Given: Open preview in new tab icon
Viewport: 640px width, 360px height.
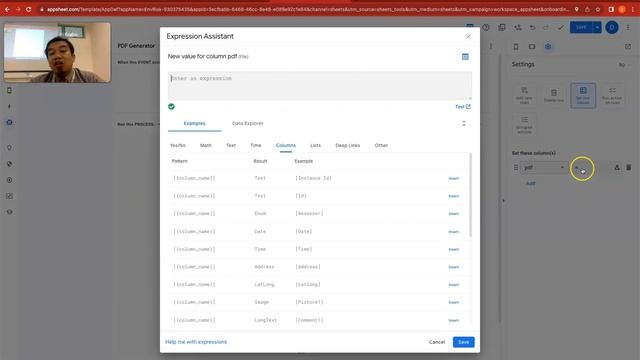Looking at the screenshot, I should (628, 47).
